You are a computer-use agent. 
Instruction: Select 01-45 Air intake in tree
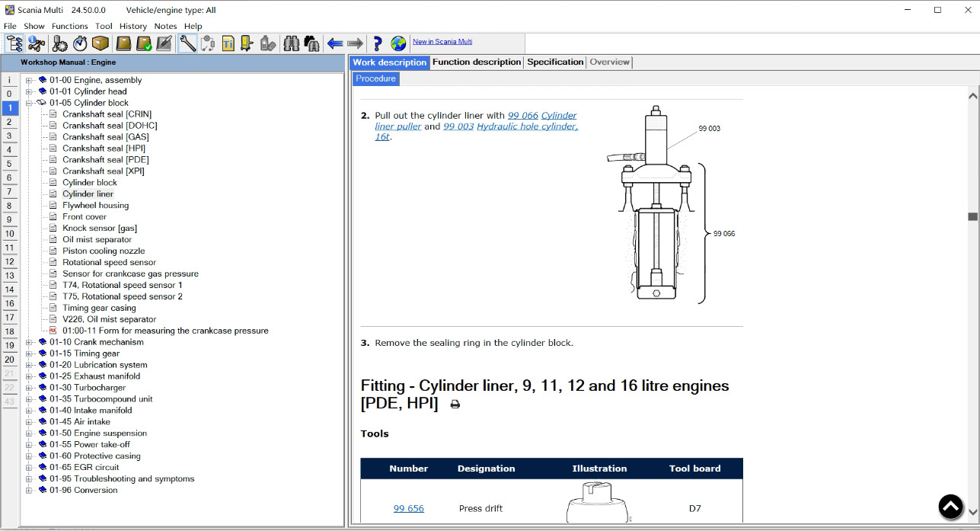80,422
